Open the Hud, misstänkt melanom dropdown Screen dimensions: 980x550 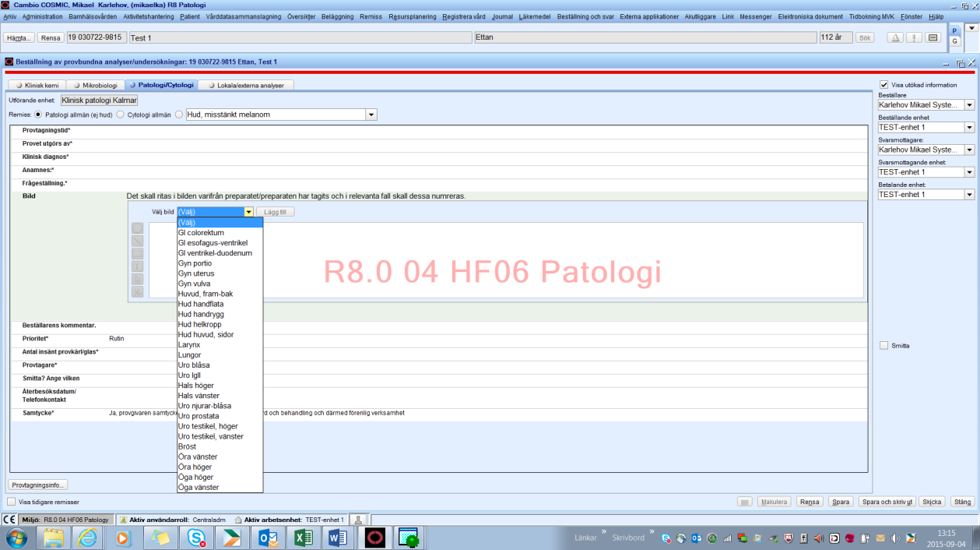371,115
